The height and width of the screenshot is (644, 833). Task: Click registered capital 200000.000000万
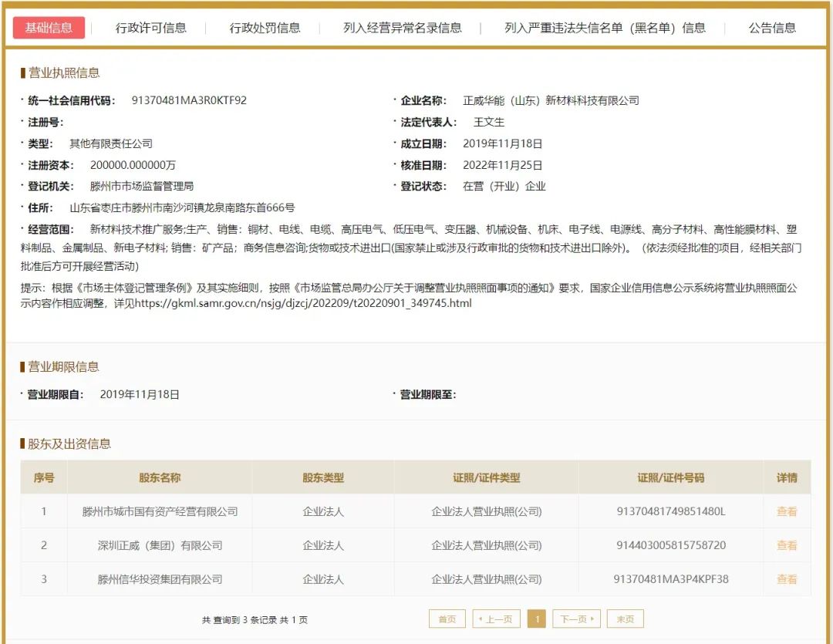(x=133, y=165)
